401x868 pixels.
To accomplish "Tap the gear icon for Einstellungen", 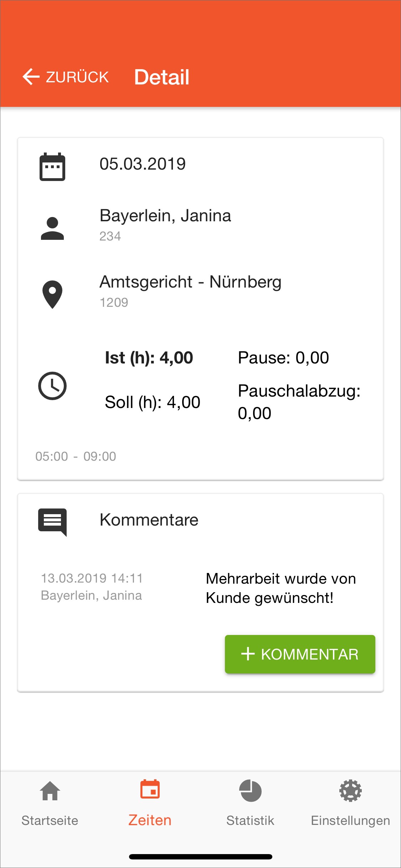I will pos(350,791).
